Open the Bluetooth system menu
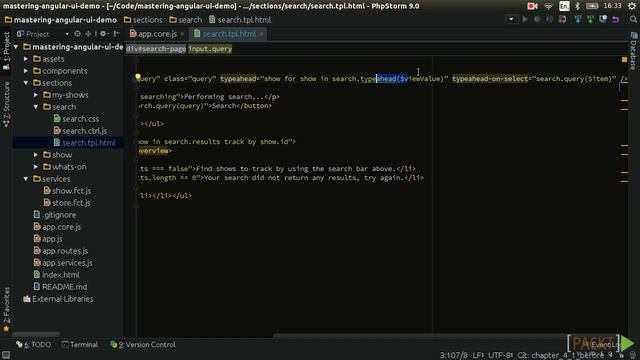Viewport: 640px width, 360px height. [578, 6]
